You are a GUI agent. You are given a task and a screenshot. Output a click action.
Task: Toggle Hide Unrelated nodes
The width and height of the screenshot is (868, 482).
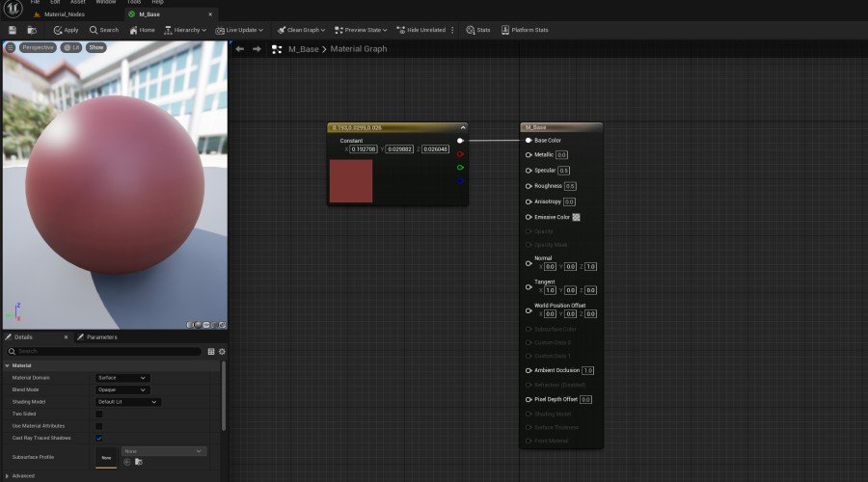[x=421, y=30]
